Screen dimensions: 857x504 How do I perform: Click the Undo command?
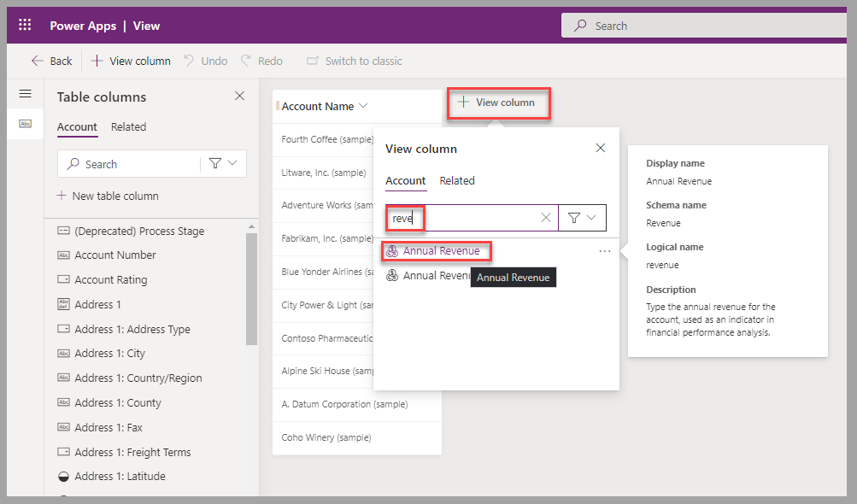(x=206, y=61)
